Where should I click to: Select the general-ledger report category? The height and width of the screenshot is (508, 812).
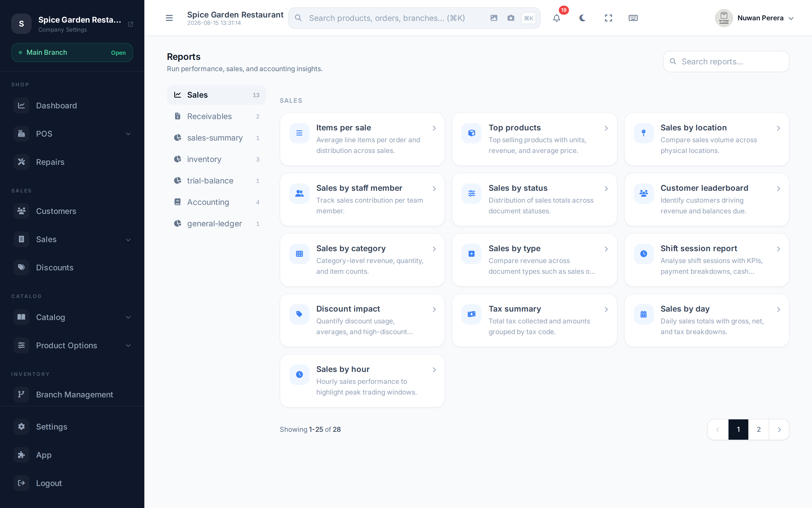[x=217, y=224]
